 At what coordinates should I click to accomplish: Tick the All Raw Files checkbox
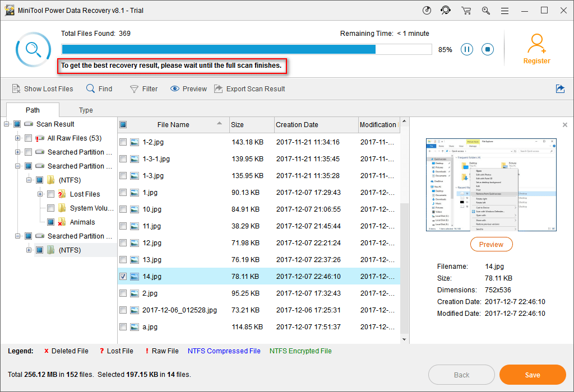29,138
